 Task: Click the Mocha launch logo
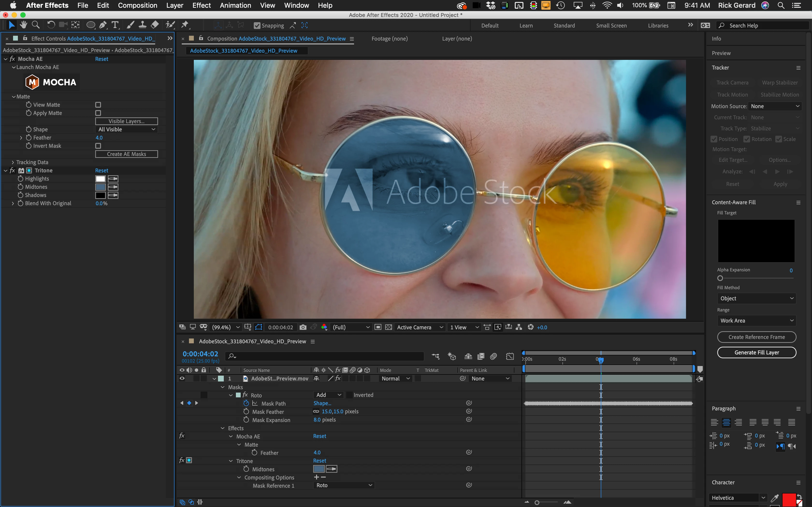coord(51,82)
